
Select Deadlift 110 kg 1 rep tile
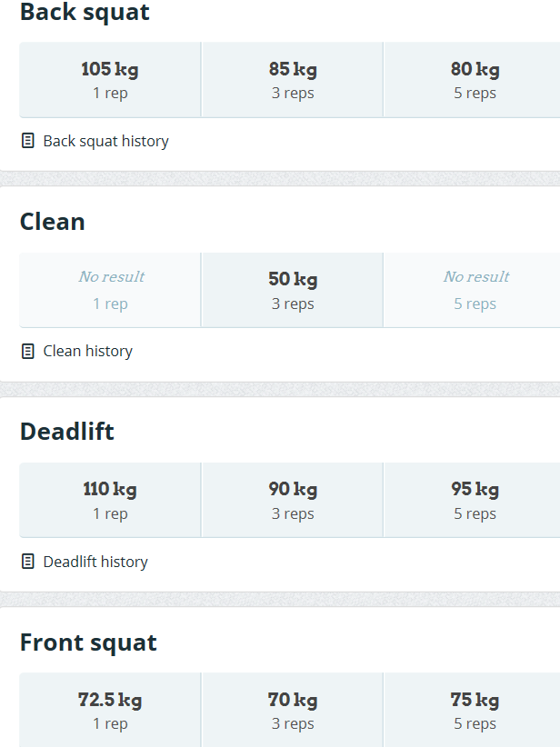coord(110,500)
